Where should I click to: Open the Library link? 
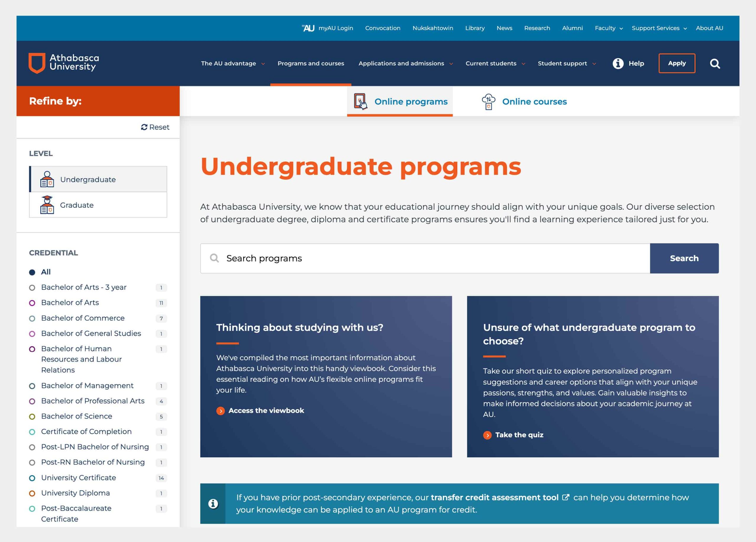(475, 28)
